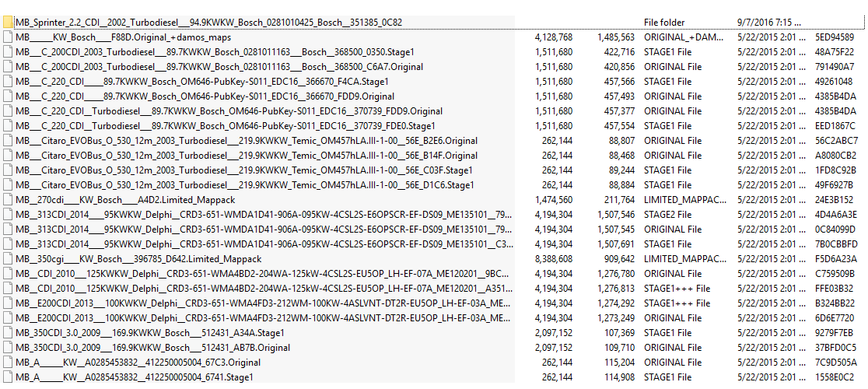This screenshot has width=868, height=389.
Task: Select the file name ending 370739_FDE0.Stage1
Action: click(226, 125)
